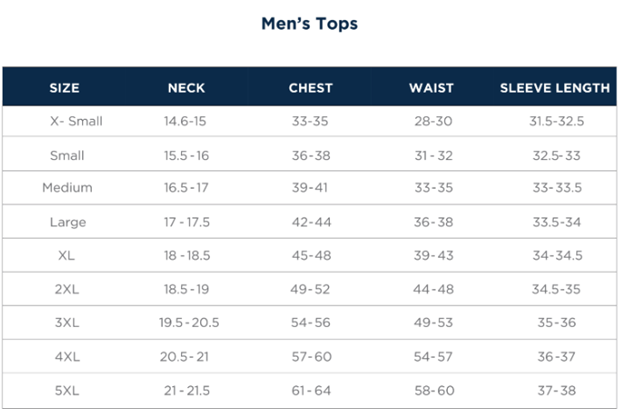621x409 pixels.
Task: Select the 3XL size row label
Action: (67, 322)
